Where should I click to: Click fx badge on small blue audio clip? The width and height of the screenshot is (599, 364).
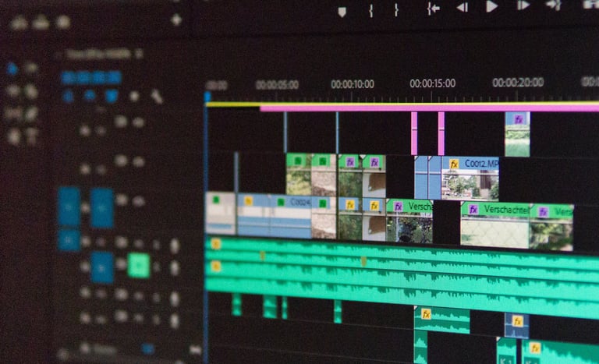[517, 321]
